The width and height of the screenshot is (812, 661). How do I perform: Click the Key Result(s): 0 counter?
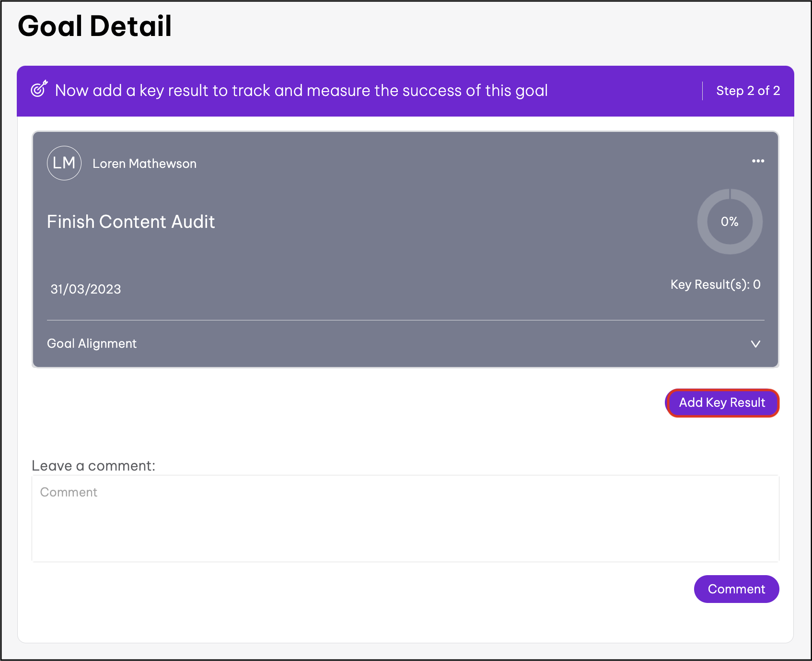715,285
